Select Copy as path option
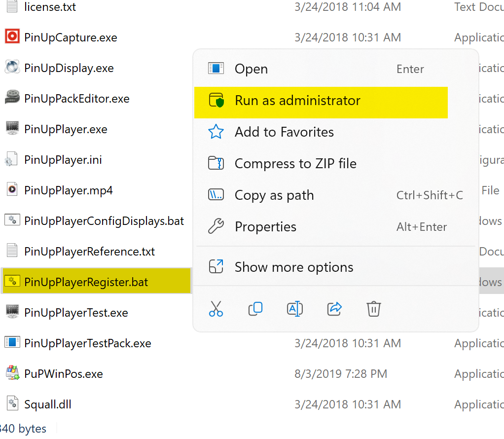This screenshot has height=439, width=504. click(274, 195)
